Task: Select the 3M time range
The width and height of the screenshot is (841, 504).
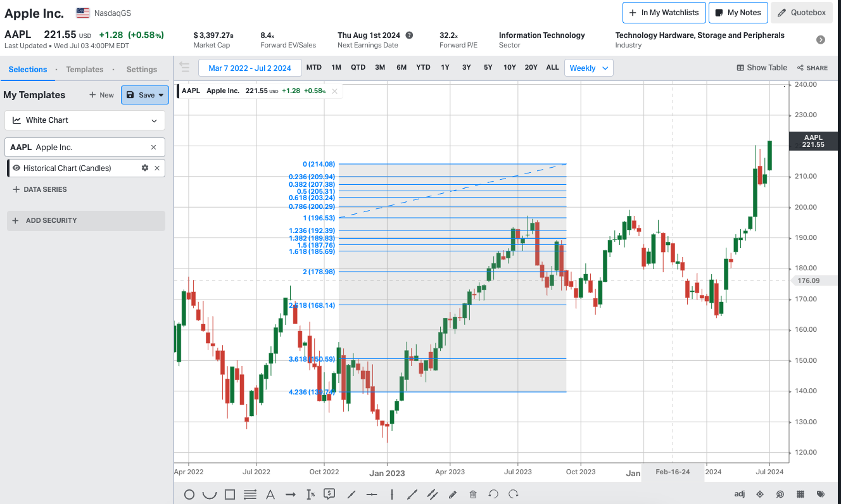Action: tap(380, 68)
